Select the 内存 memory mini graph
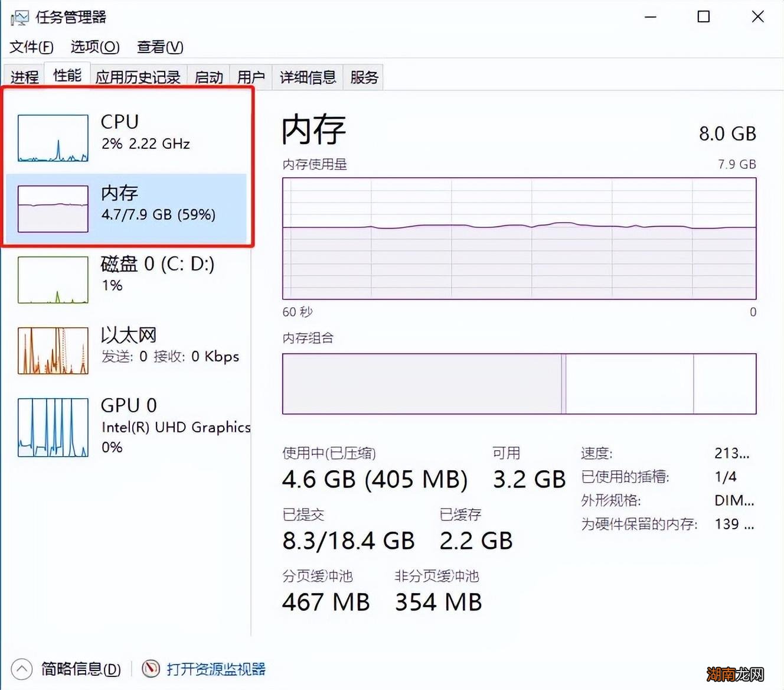The image size is (784, 690). point(53,209)
